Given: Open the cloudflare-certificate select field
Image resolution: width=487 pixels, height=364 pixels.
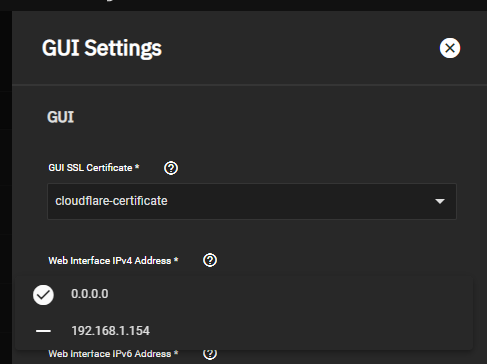Looking at the screenshot, I should 252,201.
